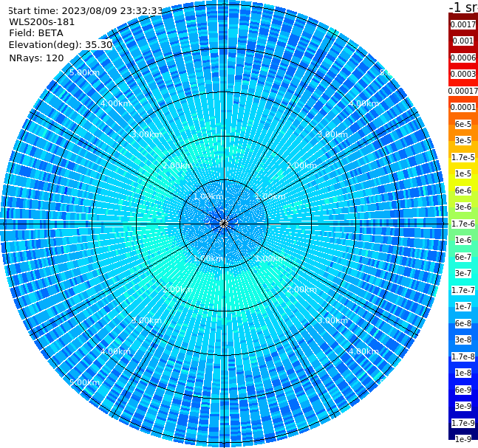Select the 6e-5 colorbar label
The image size is (478, 448).
(463, 124)
